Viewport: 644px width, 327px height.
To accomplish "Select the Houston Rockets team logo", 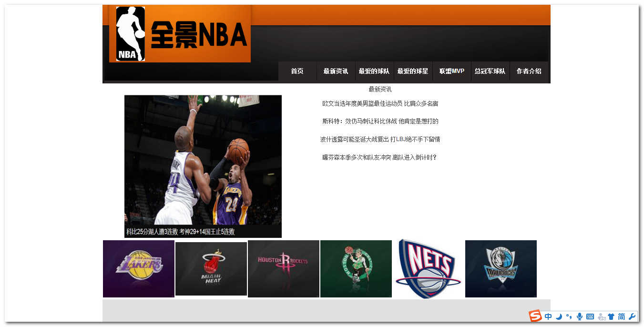I will (x=284, y=269).
